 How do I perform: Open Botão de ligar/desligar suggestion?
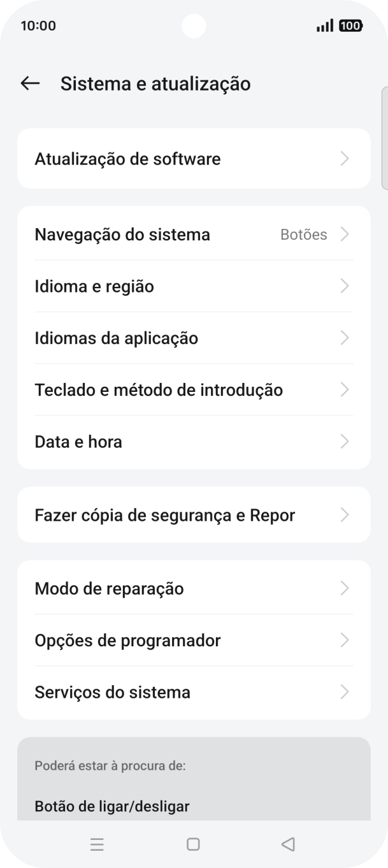(112, 806)
